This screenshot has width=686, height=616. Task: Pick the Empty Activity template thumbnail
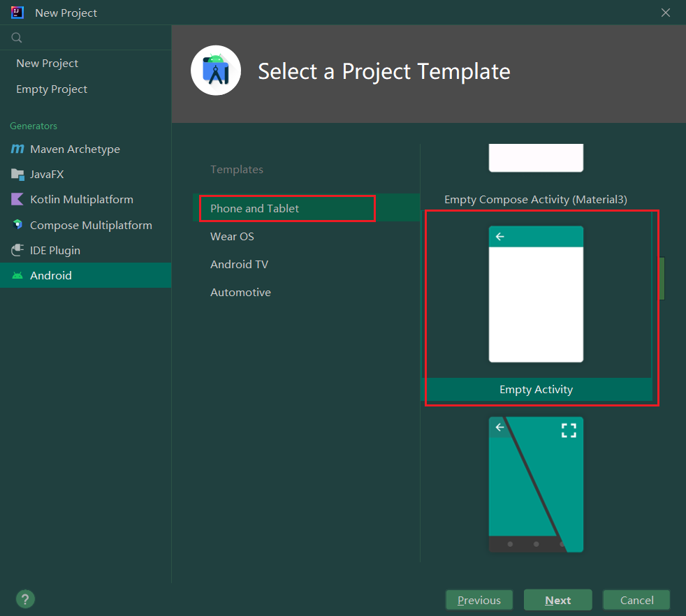pos(536,294)
